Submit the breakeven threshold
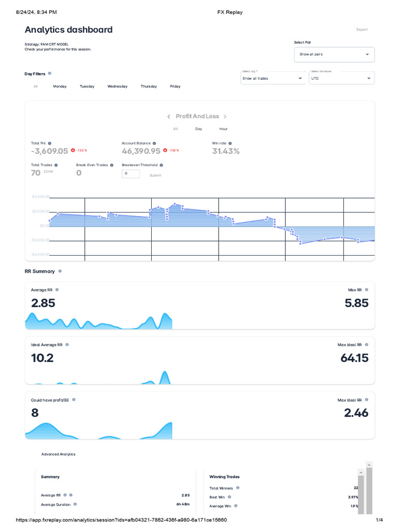 tap(155, 175)
